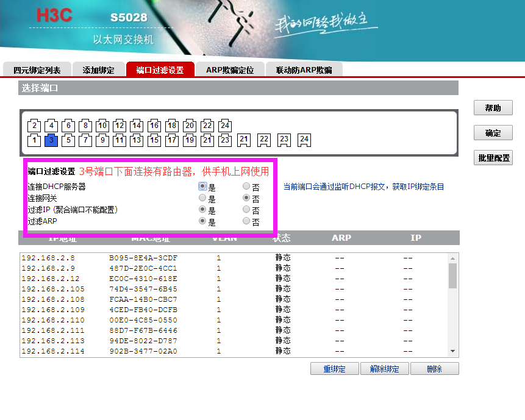Image resolution: width=525 pixels, height=420 pixels.
Task: Pick port 19 icon
Action: 190,140
